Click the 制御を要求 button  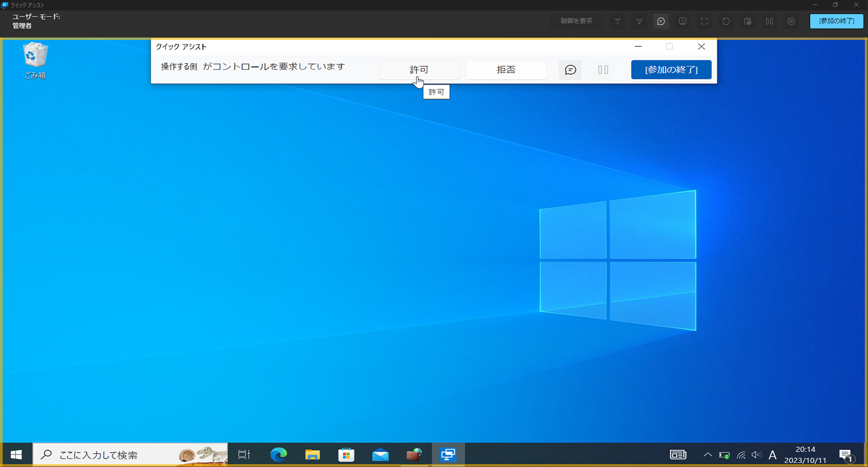click(x=576, y=21)
